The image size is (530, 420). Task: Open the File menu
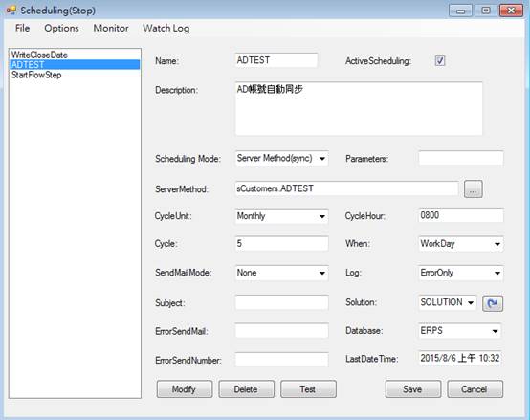tap(22, 28)
